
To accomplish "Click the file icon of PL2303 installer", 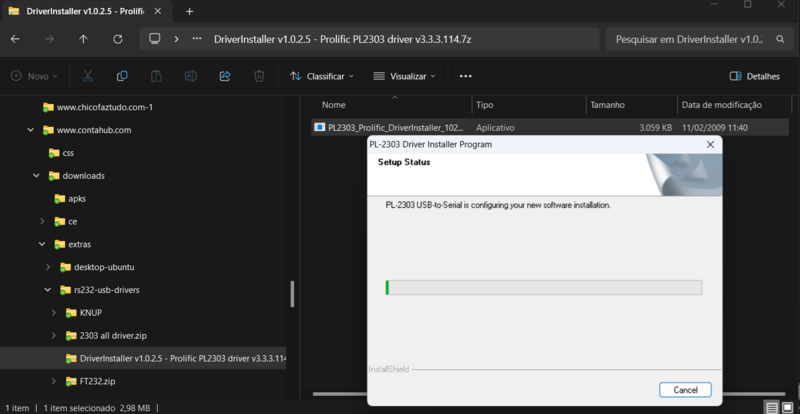I will (x=319, y=128).
